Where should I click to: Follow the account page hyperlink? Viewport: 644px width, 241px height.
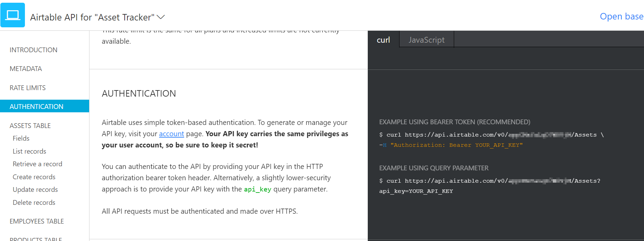171,134
